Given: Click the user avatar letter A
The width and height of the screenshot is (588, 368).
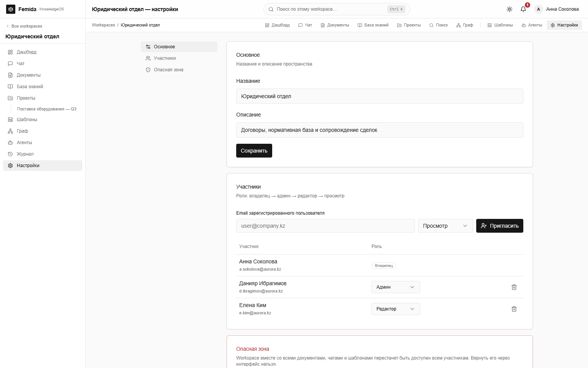Looking at the screenshot, I should (x=539, y=9).
